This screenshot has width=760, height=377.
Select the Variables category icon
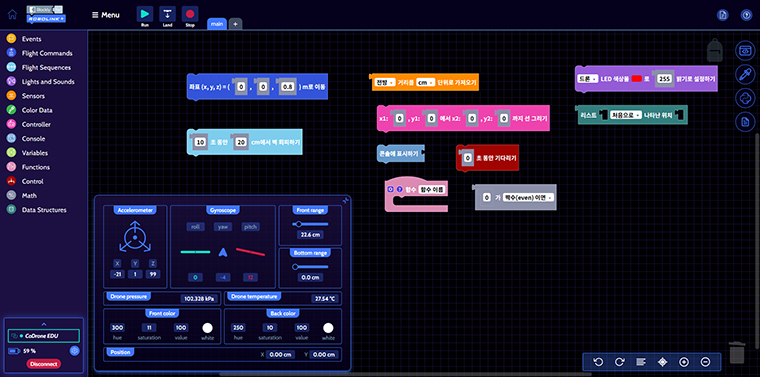pos(12,153)
